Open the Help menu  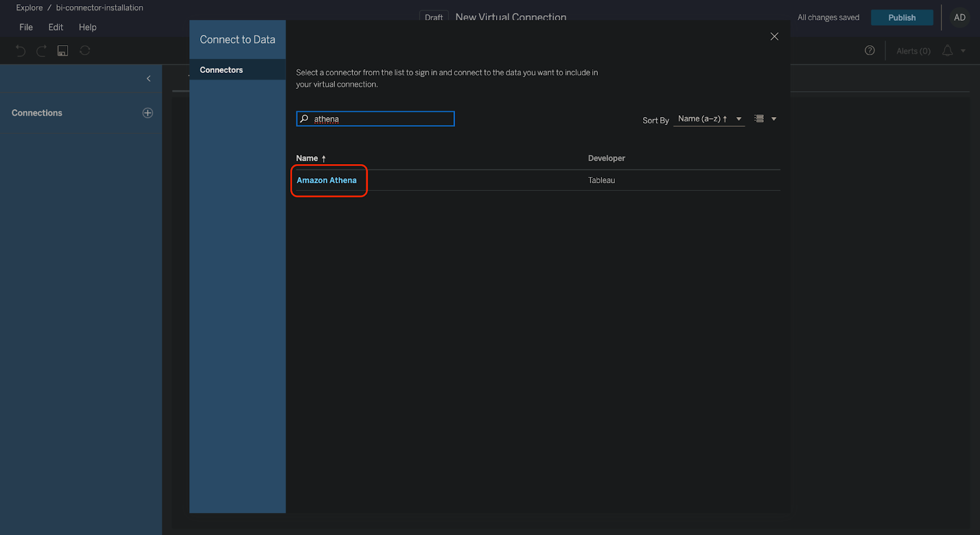[x=88, y=27]
